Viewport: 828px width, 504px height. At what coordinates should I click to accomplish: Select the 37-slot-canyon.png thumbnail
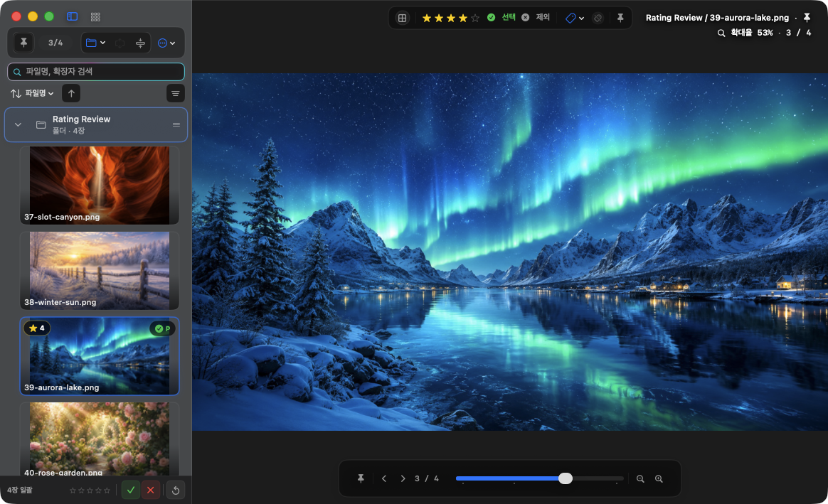pyautogui.click(x=100, y=186)
